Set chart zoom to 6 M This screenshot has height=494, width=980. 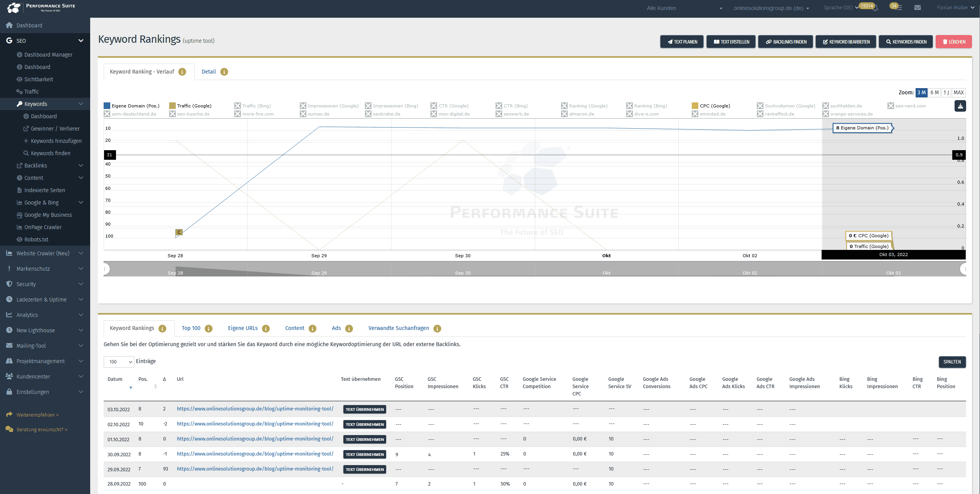[x=934, y=93]
